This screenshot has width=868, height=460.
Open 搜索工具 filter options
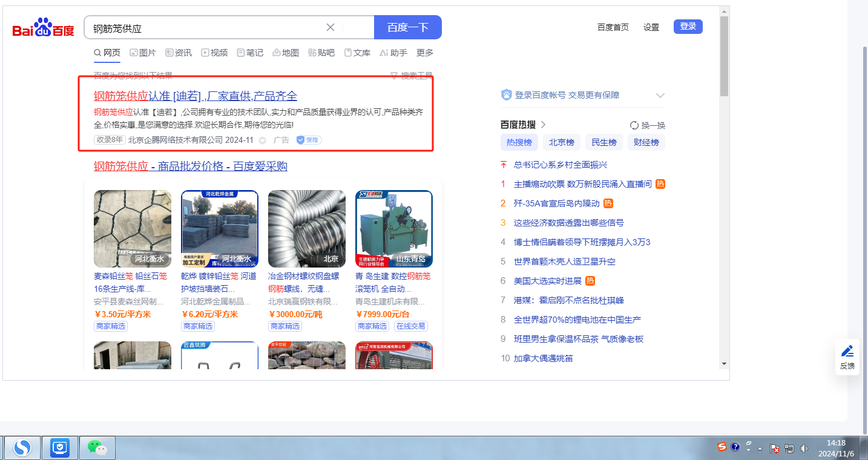point(412,76)
